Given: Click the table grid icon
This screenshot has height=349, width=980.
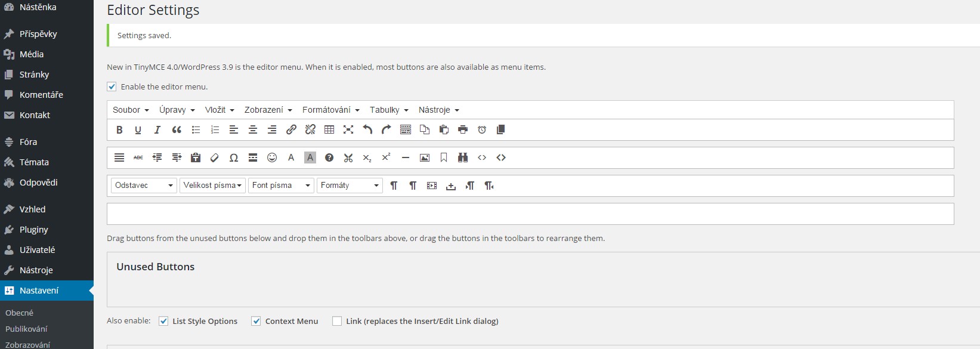Looking at the screenshot, I should (329, 129).
